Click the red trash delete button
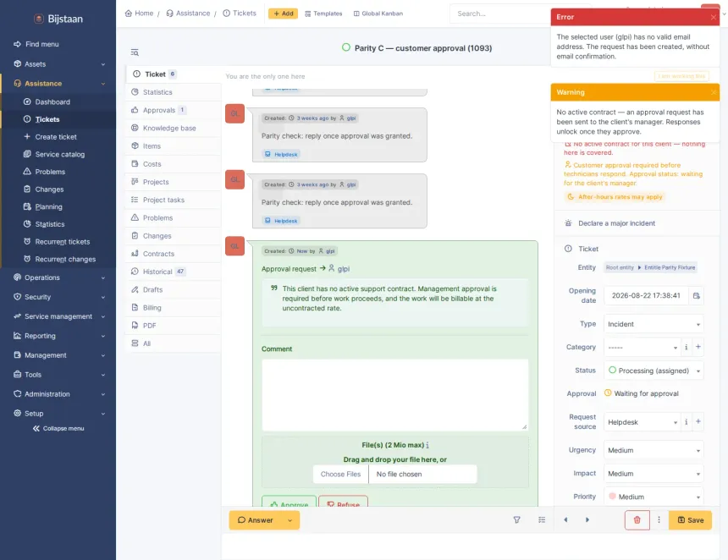 (637, 520)
